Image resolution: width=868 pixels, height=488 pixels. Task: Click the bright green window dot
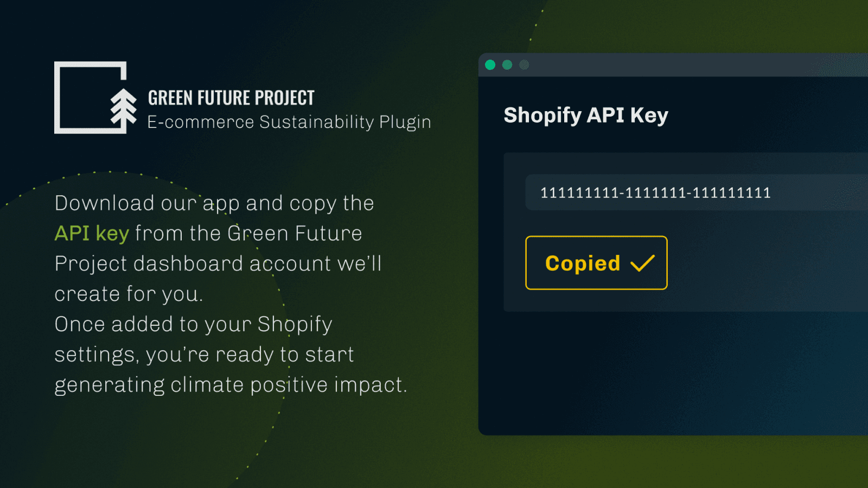tap(490, 65)
